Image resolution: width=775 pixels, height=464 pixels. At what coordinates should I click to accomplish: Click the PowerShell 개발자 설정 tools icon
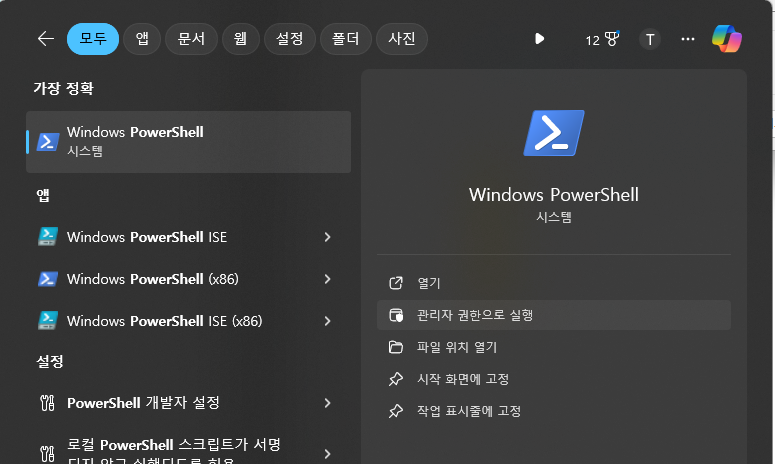click(47, 403)
